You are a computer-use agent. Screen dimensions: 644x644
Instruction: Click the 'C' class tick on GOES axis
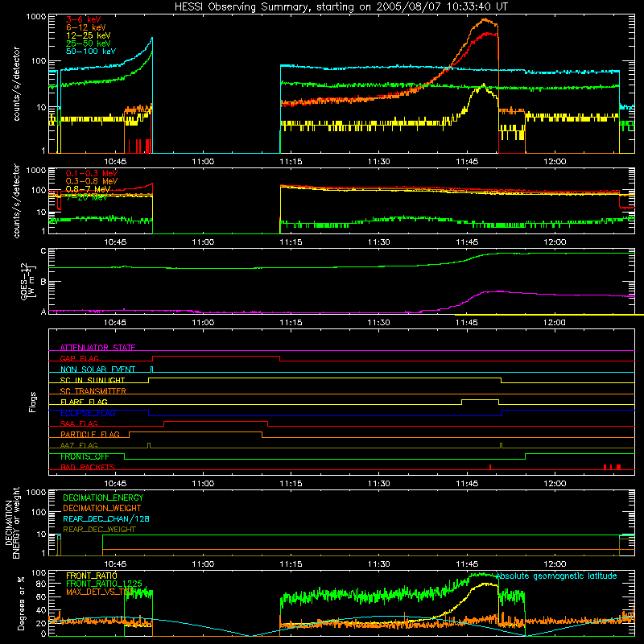(x=43, y=251)
